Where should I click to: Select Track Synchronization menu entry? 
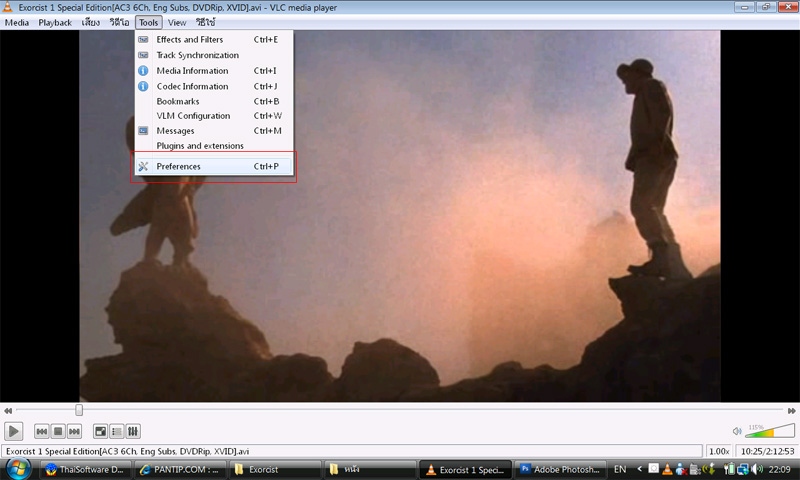[x=214, y=55]
